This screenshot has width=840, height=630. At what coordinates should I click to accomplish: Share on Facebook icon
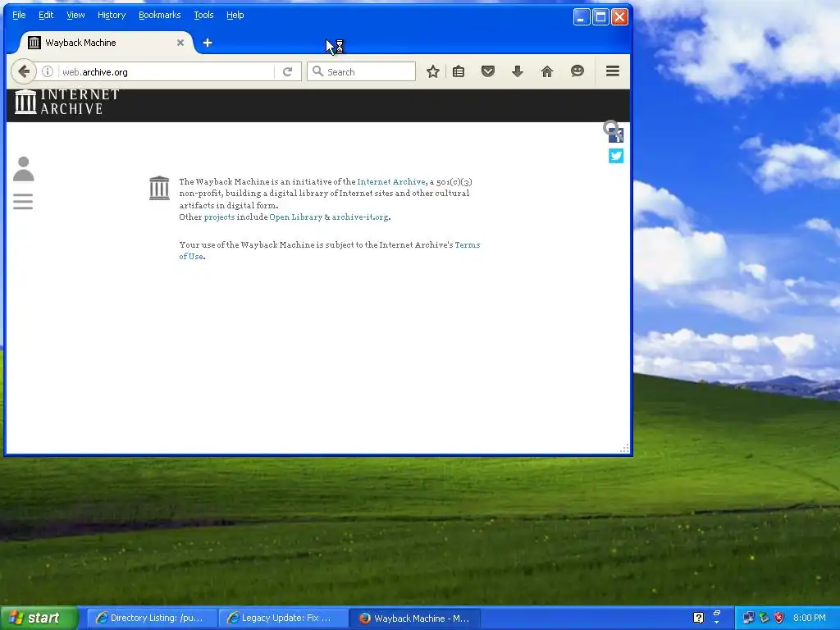tap(618, 136)
